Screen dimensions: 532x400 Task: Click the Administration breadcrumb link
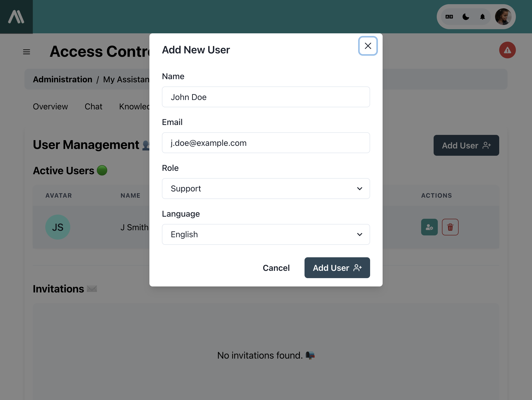pos(62,79)
